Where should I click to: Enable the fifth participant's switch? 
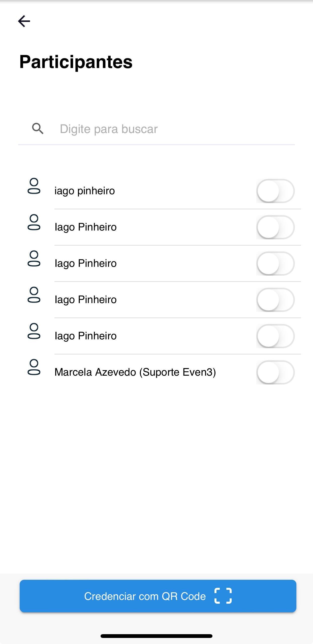click(275, 336)
